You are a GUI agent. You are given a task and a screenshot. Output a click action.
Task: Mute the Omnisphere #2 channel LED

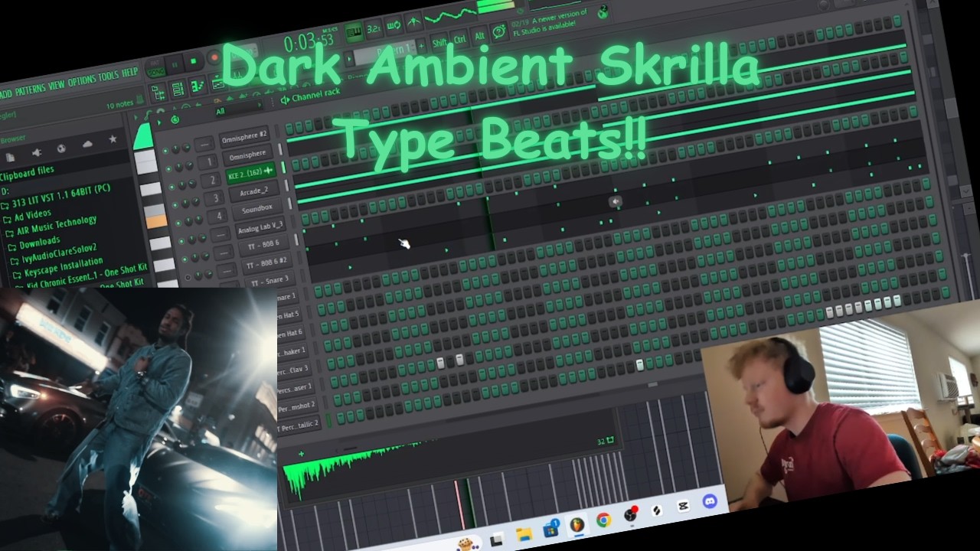tap(165, 151)
